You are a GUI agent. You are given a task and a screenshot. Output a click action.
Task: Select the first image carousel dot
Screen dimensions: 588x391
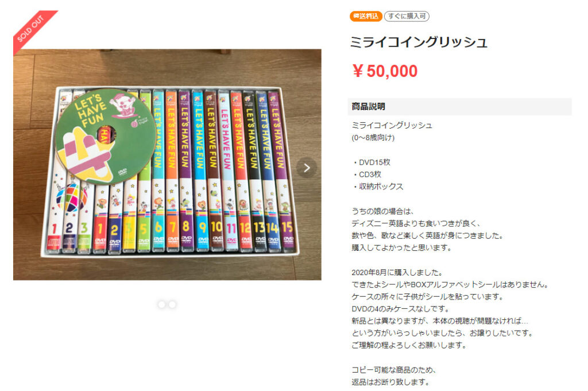(161, 304)
